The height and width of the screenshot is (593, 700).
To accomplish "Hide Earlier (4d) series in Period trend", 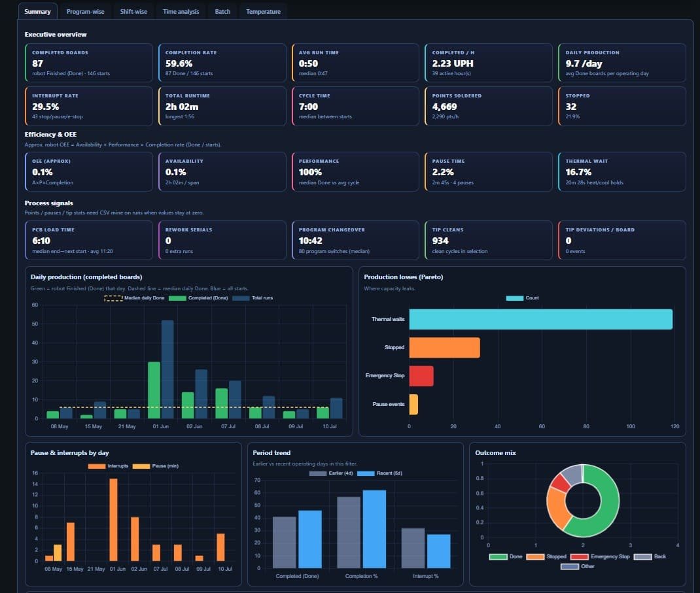I will 331,473.
